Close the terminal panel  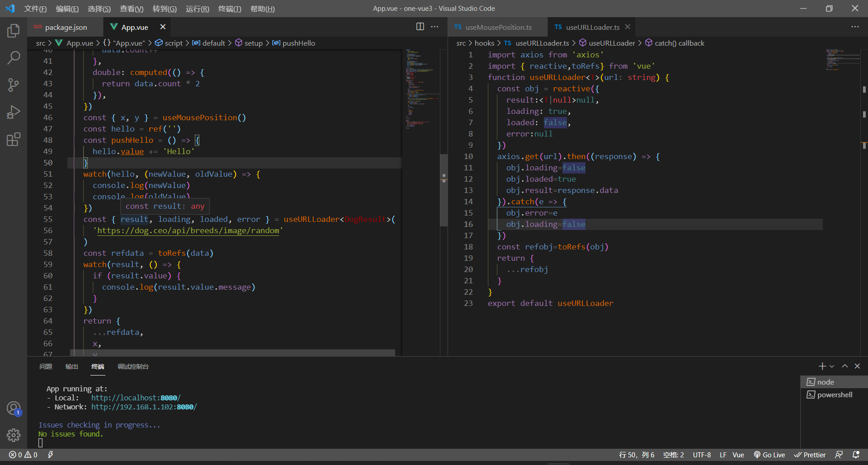click(857, 366)
